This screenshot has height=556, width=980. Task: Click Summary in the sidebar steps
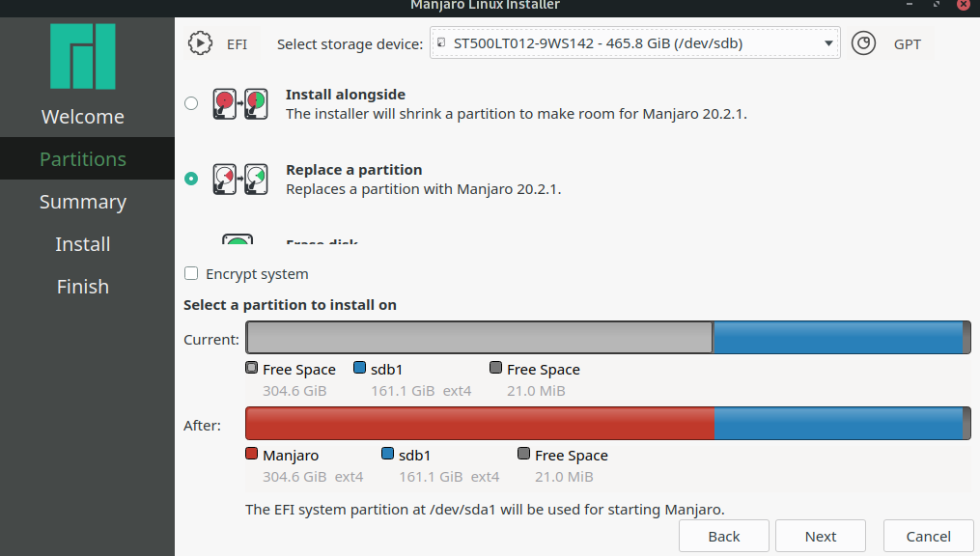pyautogui.click(x=82, y=202)
